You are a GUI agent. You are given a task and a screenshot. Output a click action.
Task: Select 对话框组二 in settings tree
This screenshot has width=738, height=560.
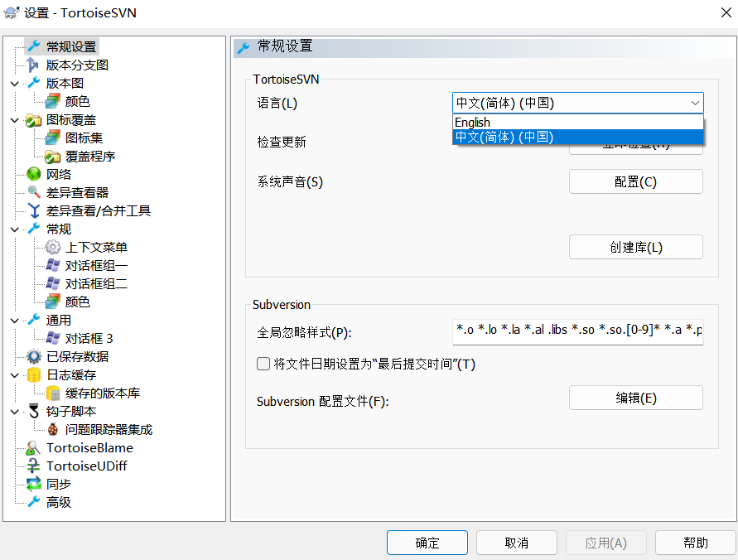[x=96, y=284]
